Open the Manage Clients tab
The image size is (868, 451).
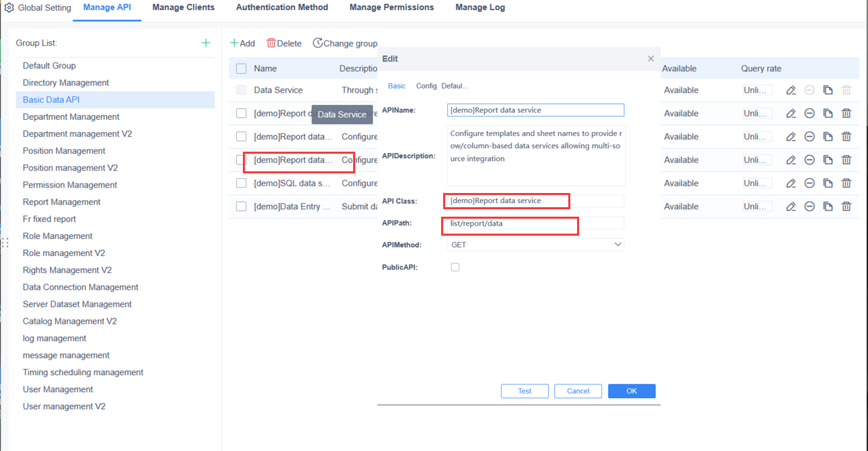(x=183, y=7)
